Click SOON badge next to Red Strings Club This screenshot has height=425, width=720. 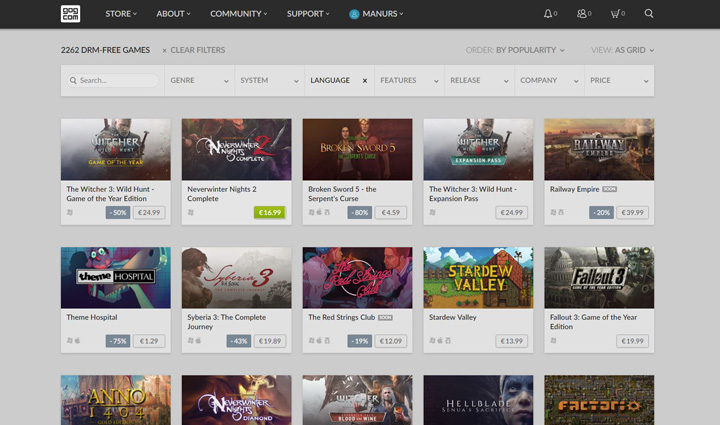coord(385,318)
